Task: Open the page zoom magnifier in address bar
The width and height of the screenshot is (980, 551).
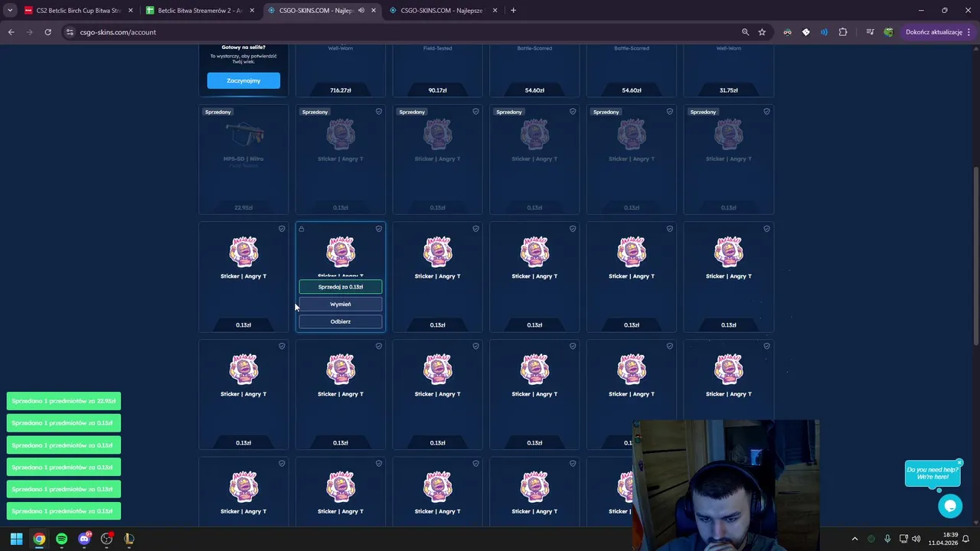Action: [x=745, y=32]
